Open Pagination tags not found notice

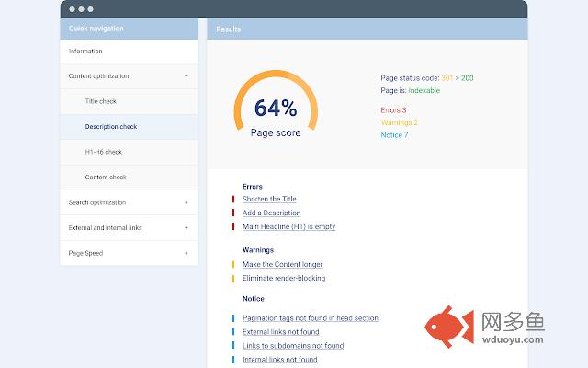point(311,318)
